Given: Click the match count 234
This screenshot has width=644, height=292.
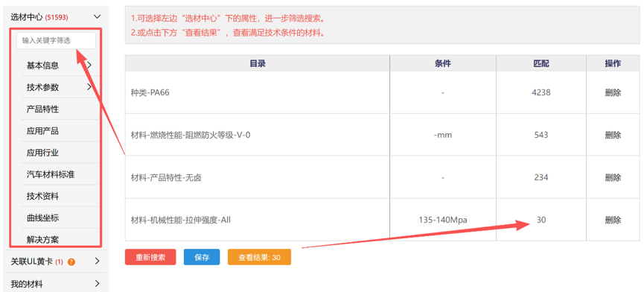Looking at the screenshot, I should (x=541, y=177).
